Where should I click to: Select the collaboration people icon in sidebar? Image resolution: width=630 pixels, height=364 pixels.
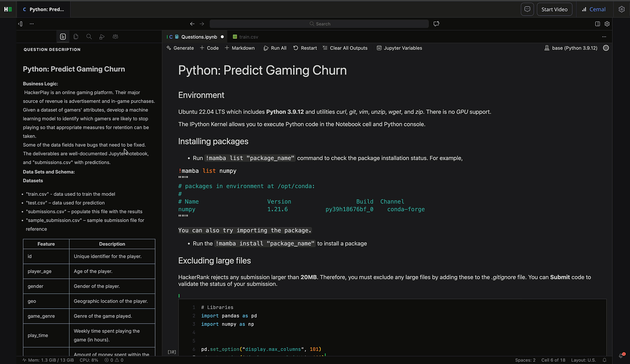115,36
